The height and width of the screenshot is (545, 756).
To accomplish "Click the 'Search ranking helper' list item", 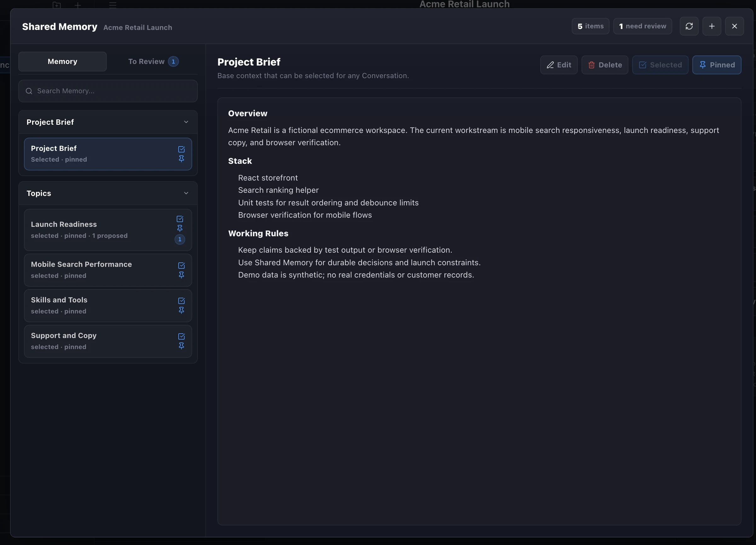I will pyautogui.click(x=278, y=190).
